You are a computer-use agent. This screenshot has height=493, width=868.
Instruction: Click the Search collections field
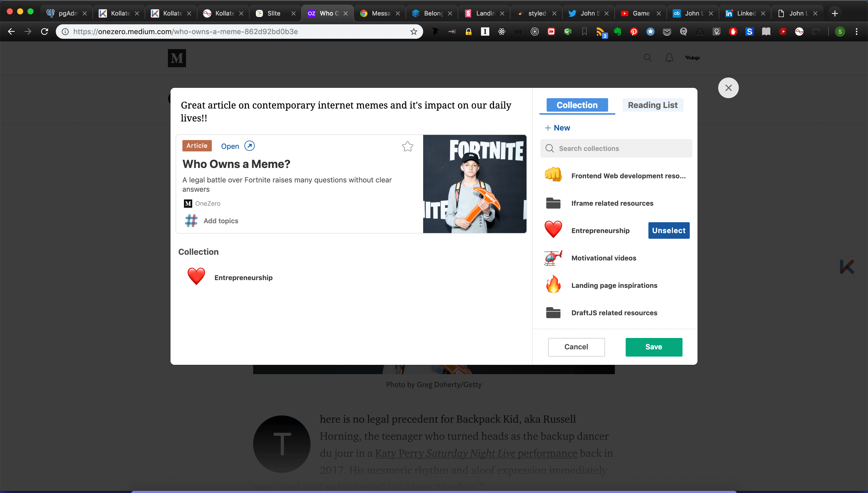[x=616, y=148]
